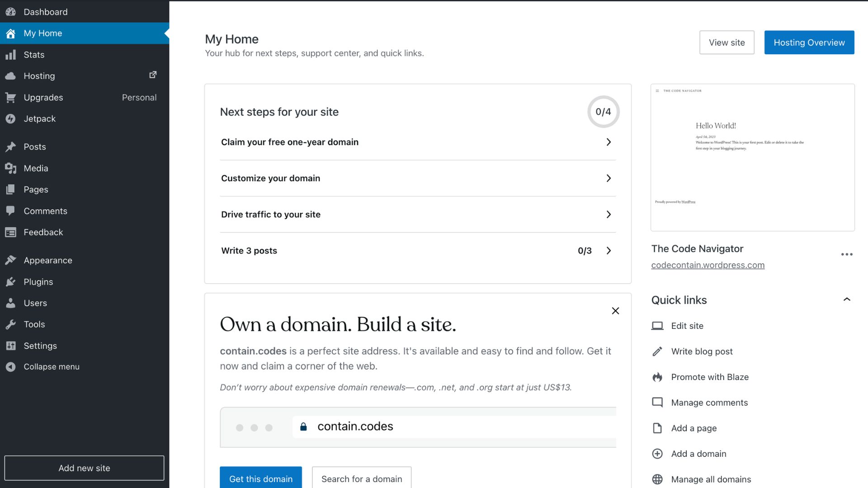Screen dimensions: 868x488
Task: Click the Edit site laptop icon
Action: click(657, 326)
